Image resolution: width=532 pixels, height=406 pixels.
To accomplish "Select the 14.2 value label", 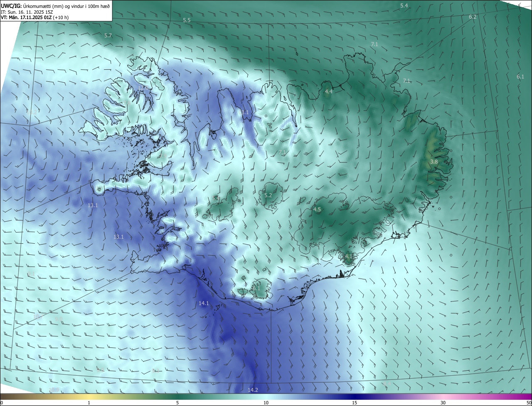I will 253,390.
